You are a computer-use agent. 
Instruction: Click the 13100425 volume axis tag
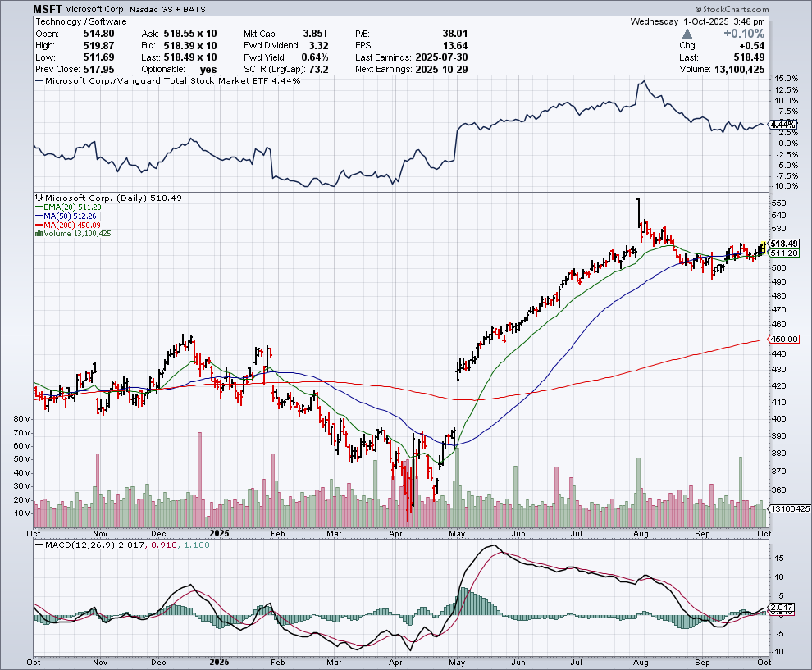click(x=789, y=509)
